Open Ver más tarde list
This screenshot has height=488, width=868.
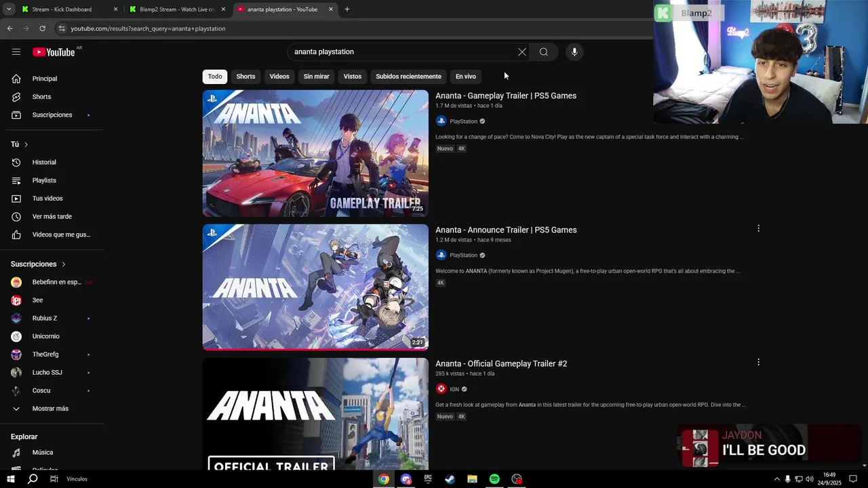pyautogui.click(x=52, y=216)
